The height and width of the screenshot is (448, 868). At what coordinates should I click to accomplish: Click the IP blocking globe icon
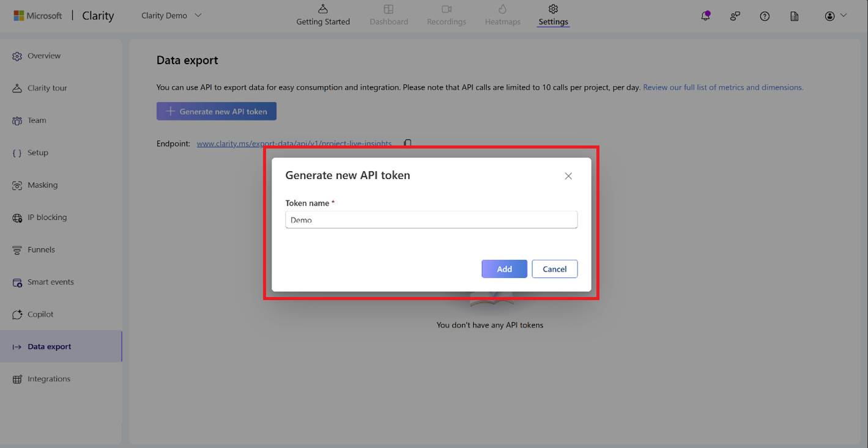(17, 218)
